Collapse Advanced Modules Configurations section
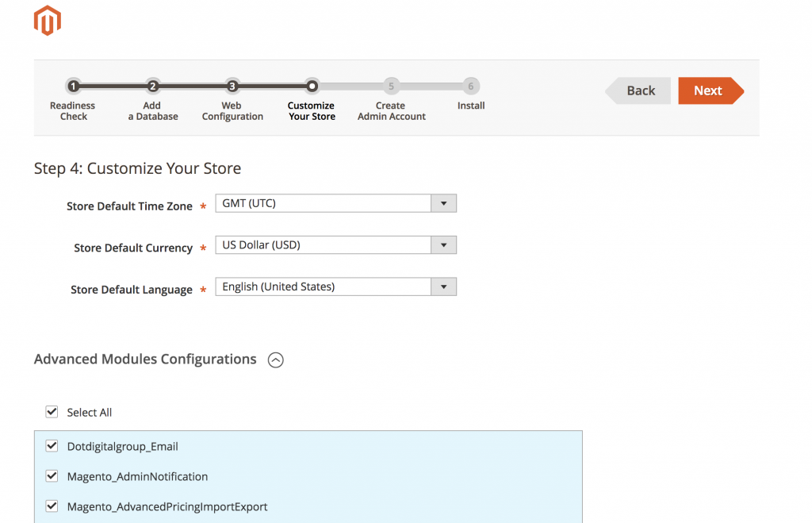Viewport: 812px width, 523px height. (275, 360)
